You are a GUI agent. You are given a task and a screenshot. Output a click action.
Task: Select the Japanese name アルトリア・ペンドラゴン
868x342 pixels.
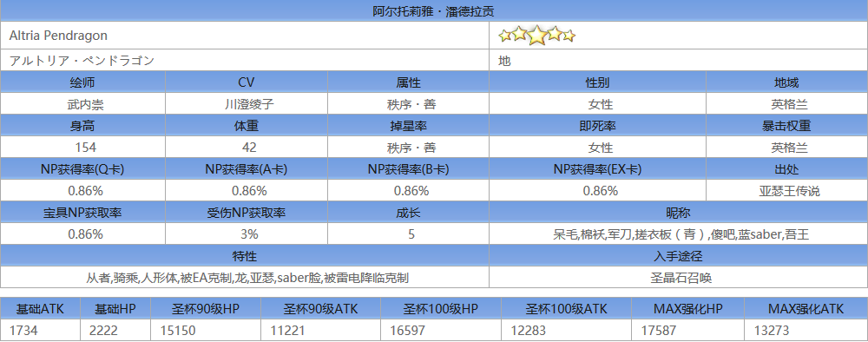point(82,60)
